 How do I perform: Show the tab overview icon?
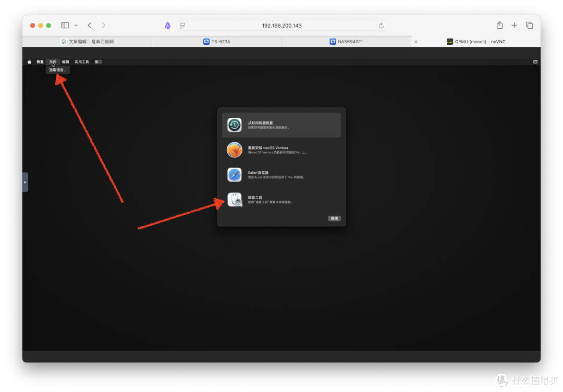(529, 25)
